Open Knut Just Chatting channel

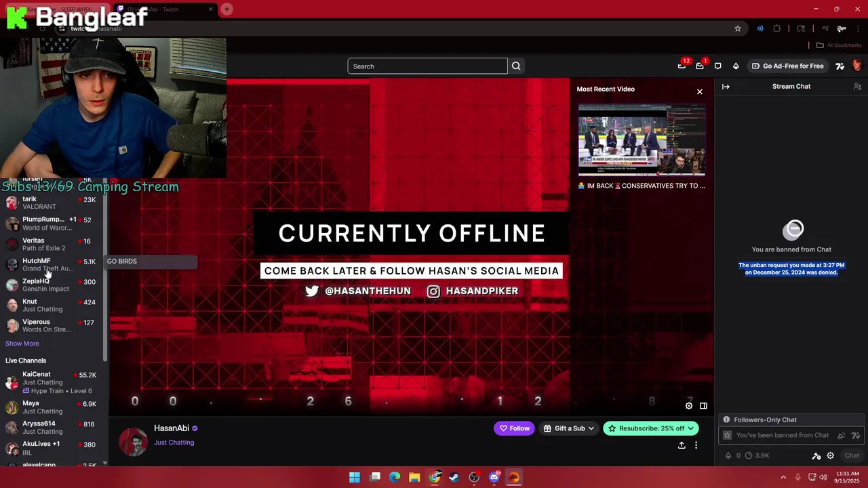(52, 305)
